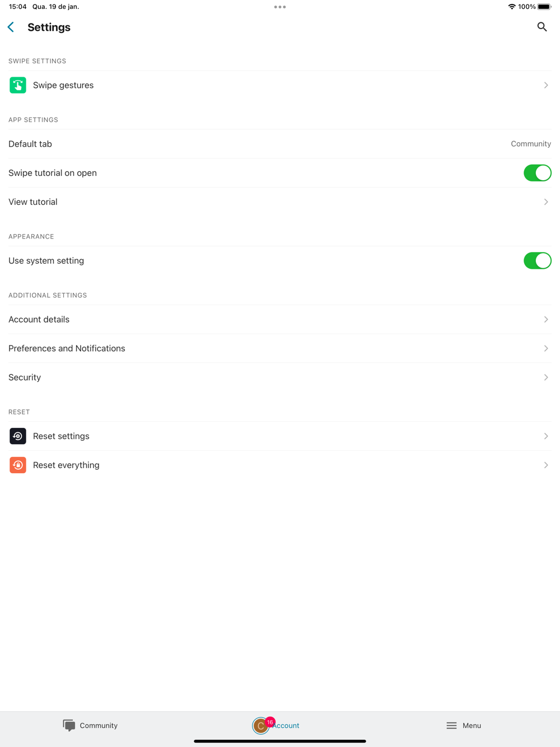Switch to the Account tab label
Image resolution: width=560 pixels, height=747 pixels.
[286, 726]
